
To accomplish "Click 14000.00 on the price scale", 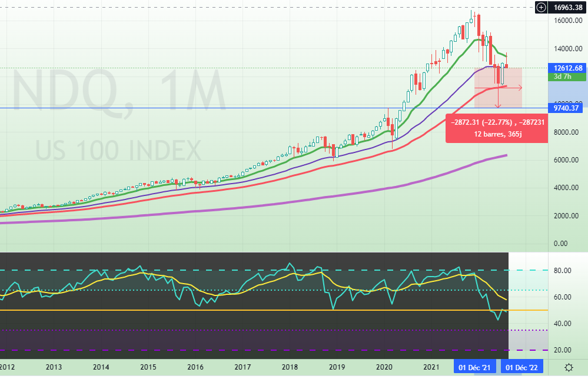I will (568, 48).
